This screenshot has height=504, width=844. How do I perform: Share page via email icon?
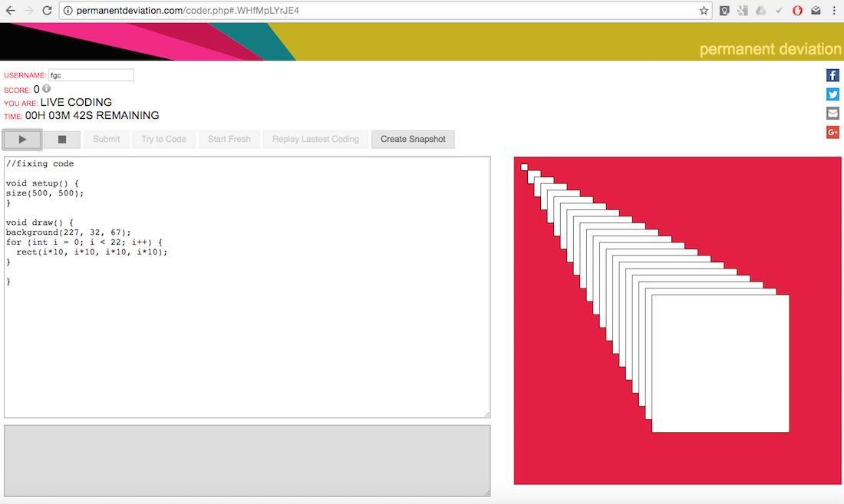(832, 114)
